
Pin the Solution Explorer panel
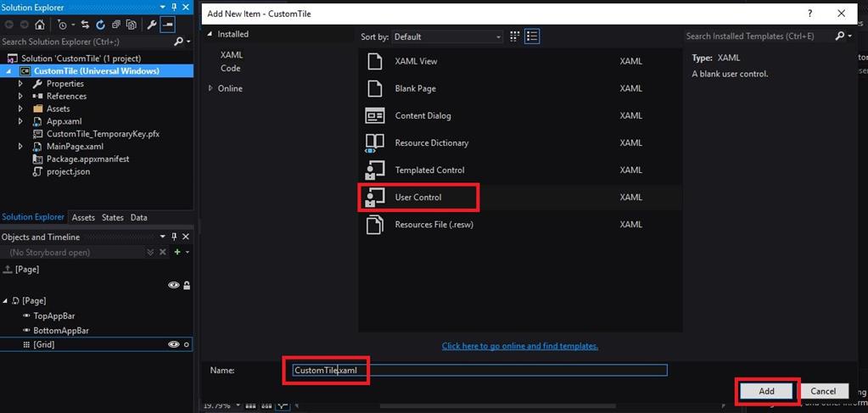[x=175, y=7]
